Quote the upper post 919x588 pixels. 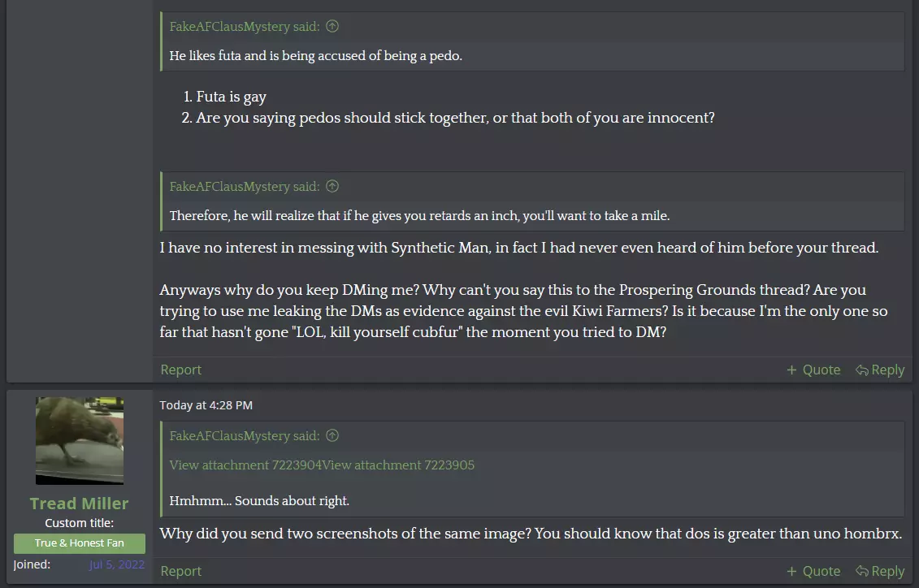(x=813, y=370)
